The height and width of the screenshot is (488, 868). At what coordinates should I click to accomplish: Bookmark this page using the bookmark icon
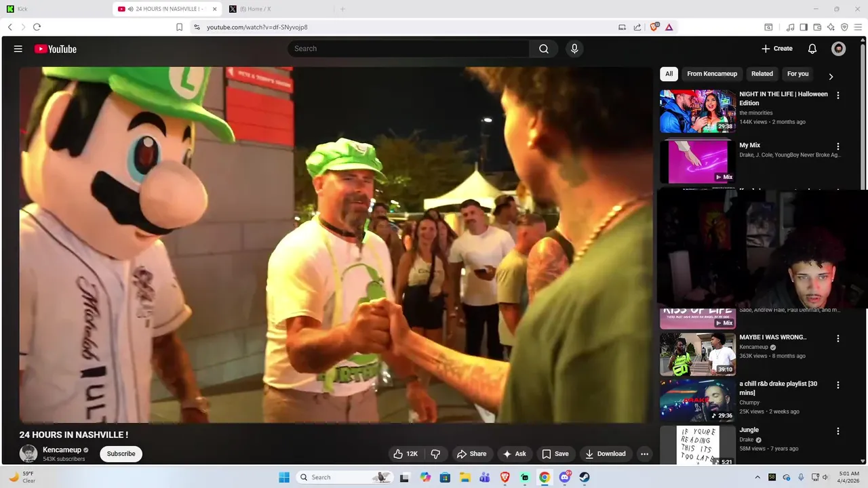click(180, 27)
